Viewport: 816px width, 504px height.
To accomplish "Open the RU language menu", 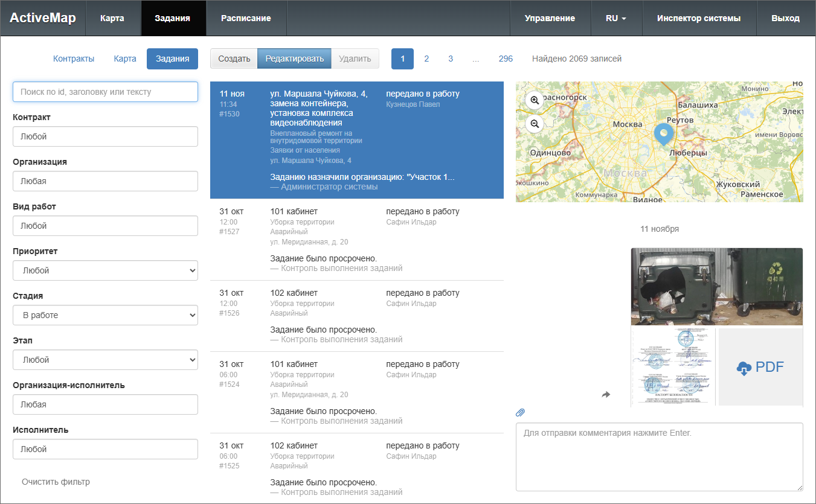I will click(x=615, y=18).
